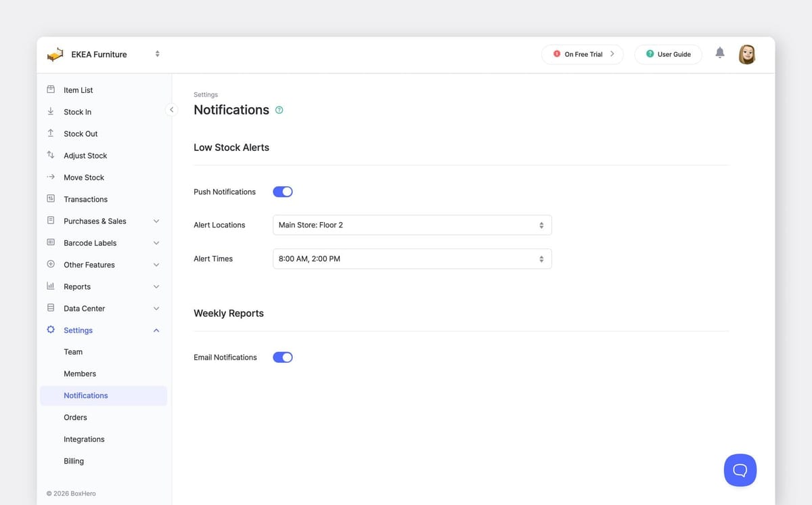The height and width of the screenshot is (505, 812).
Task: Select the Move Stock arrow icon
Action: click(x=50, y=177)
